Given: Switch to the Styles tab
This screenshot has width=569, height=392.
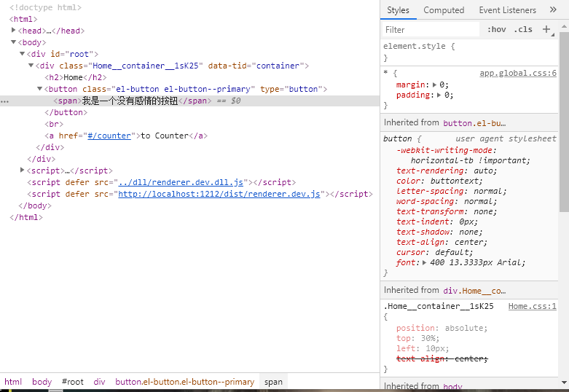Looking at the screenshot, I should [x=398, y=10].
